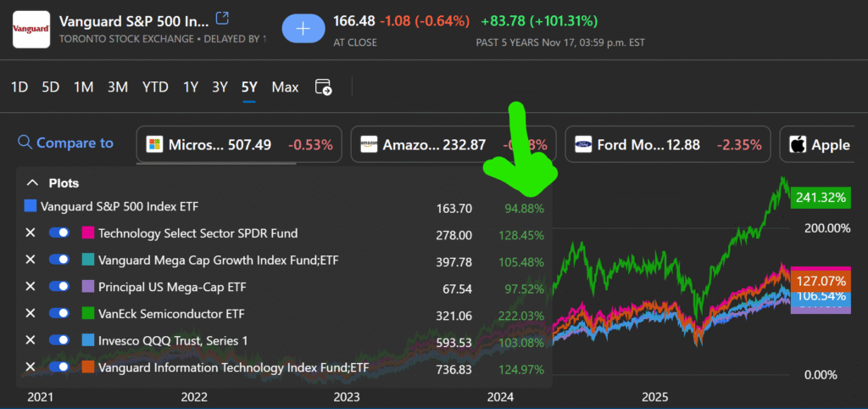Click the 241.32% green chart label

click(x=821, y=198)
